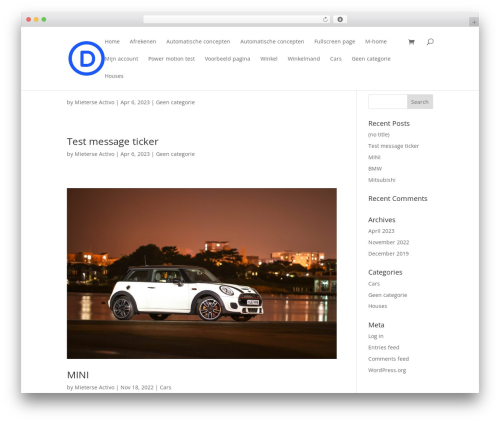The height and width of the screenshot is (423, 500).
Task: Click the Meta heading
Action: [376, 325]
